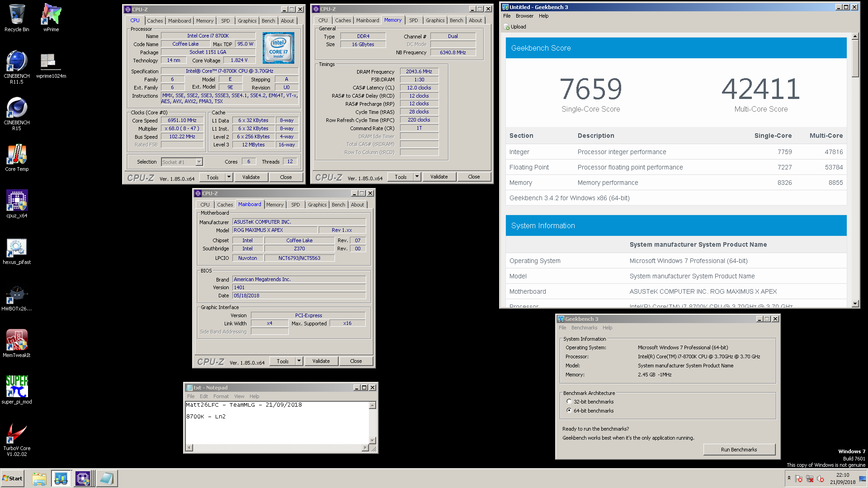
Task: Click the Show Desktop tray icon
Action: tap(863, 479)
